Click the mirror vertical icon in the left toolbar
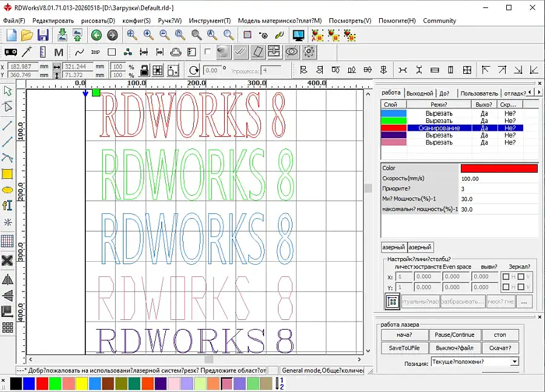The image size is (545, 392). [7, 295]
